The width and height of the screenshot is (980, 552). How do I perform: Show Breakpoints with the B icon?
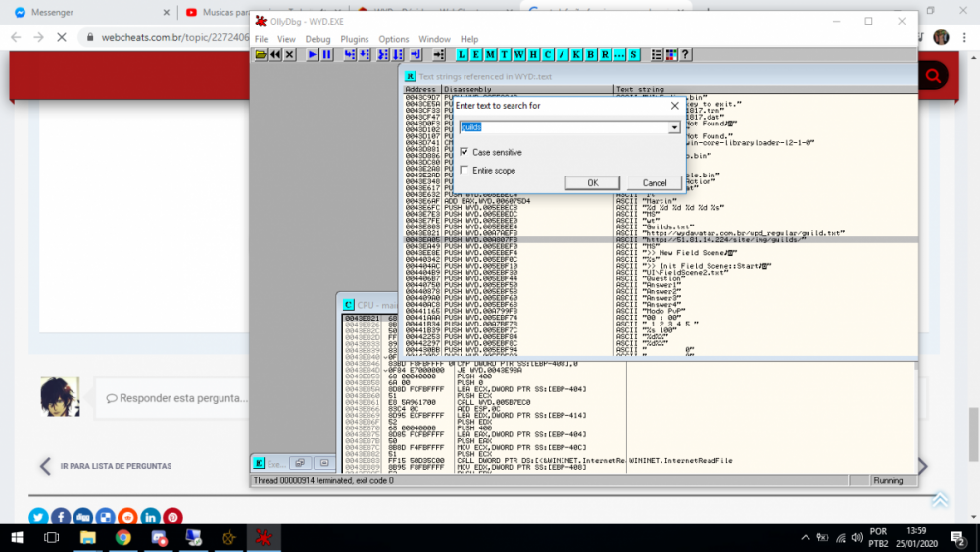coord(591,54)
